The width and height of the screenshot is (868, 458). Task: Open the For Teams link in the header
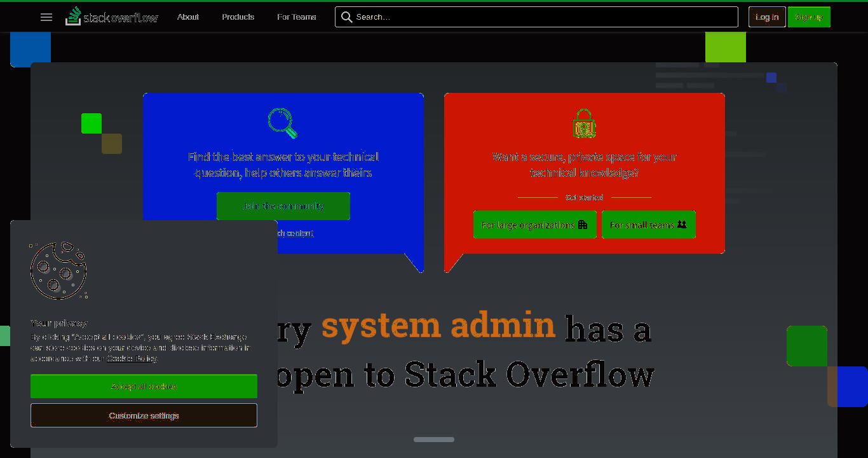tap(297, 17)
